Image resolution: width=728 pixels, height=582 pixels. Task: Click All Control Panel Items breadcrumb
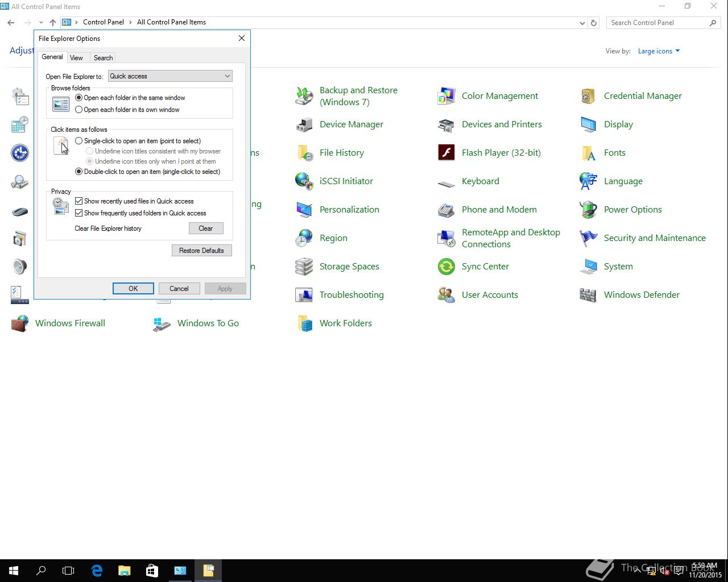tap(171, 22)
